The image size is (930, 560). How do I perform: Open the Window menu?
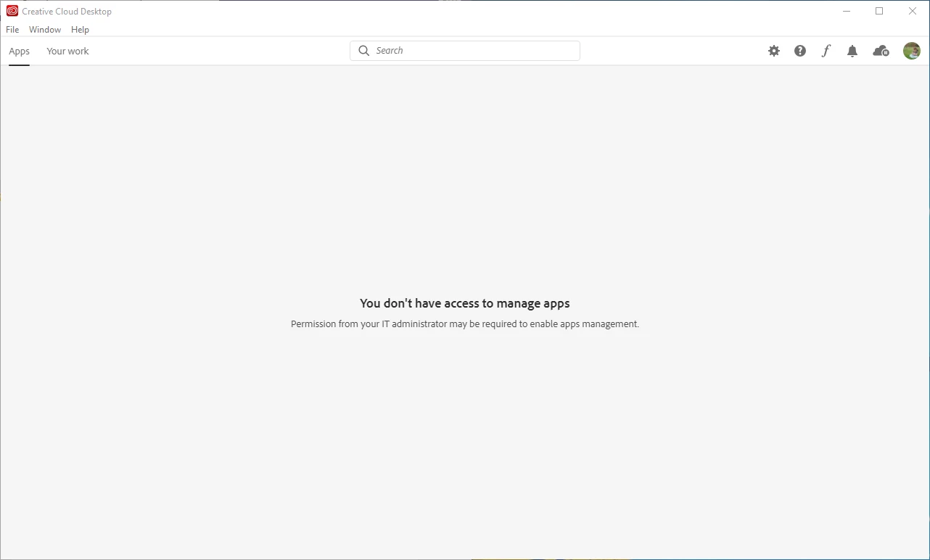45,30
